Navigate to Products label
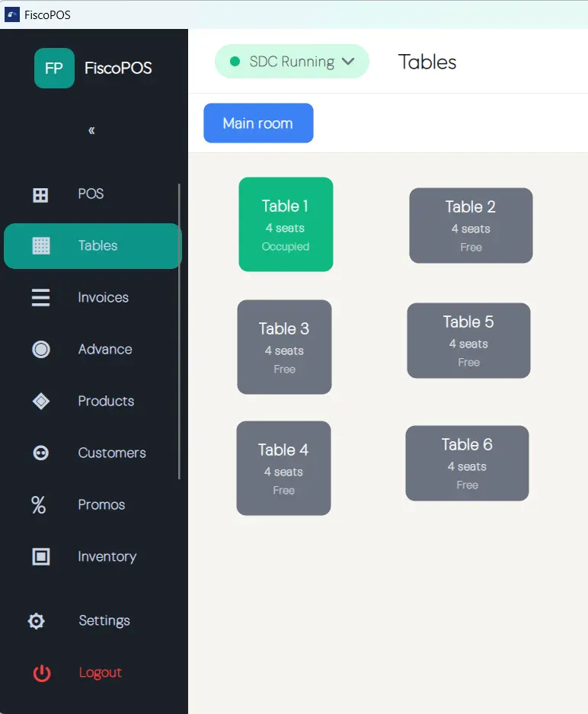This screenshot has width=588, height=714. [106, 401]
